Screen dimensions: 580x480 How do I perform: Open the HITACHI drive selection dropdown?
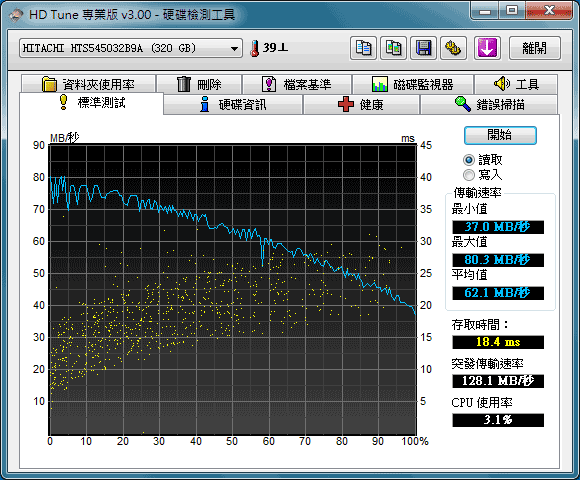point(131,48)
